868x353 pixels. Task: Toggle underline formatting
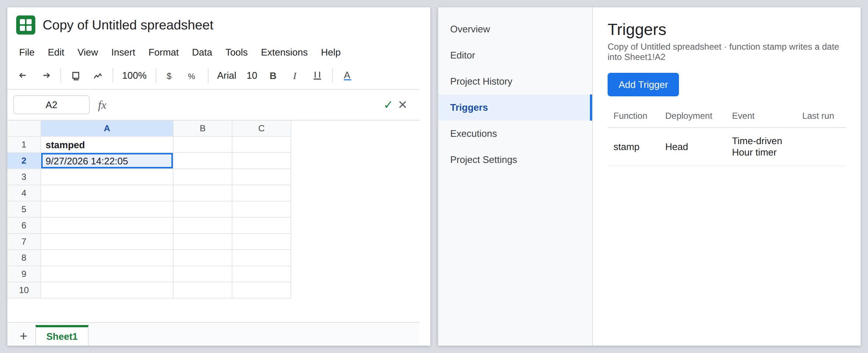pyautogui.click(x=317, y=76)
